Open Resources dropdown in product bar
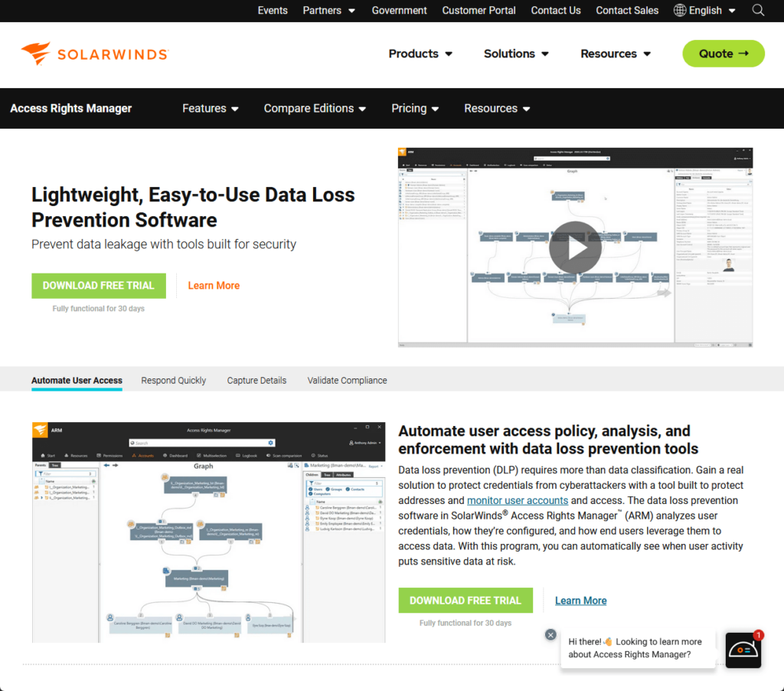Screen dimensions: 784x691 click(x=497, y=109)
